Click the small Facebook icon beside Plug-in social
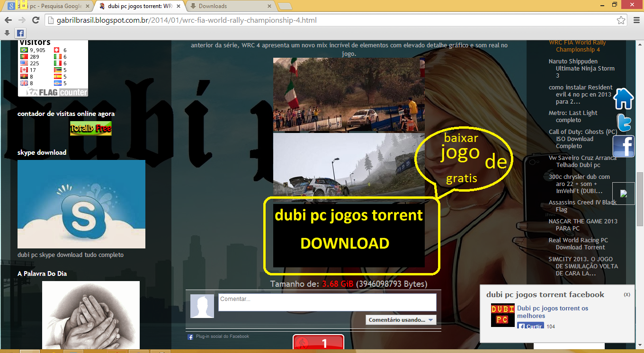This screenshot has height=353, width=644. coord(190,337)
